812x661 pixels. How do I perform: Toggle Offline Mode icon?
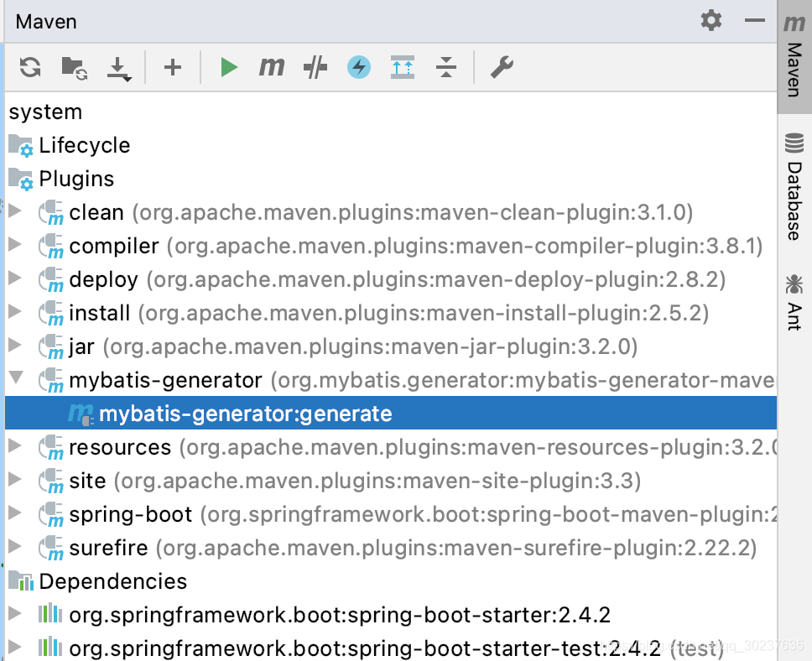coord(315,67)
